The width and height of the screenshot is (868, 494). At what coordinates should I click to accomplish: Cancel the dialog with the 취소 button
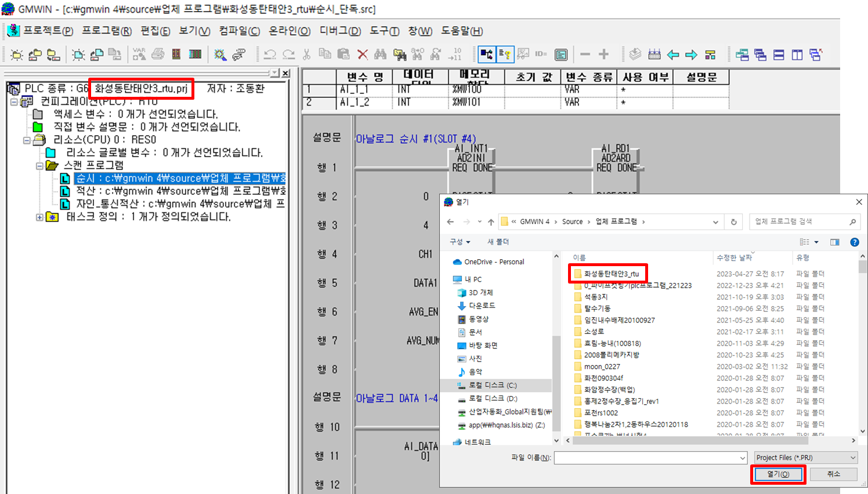pyautogui.click(x=833, y=474)
